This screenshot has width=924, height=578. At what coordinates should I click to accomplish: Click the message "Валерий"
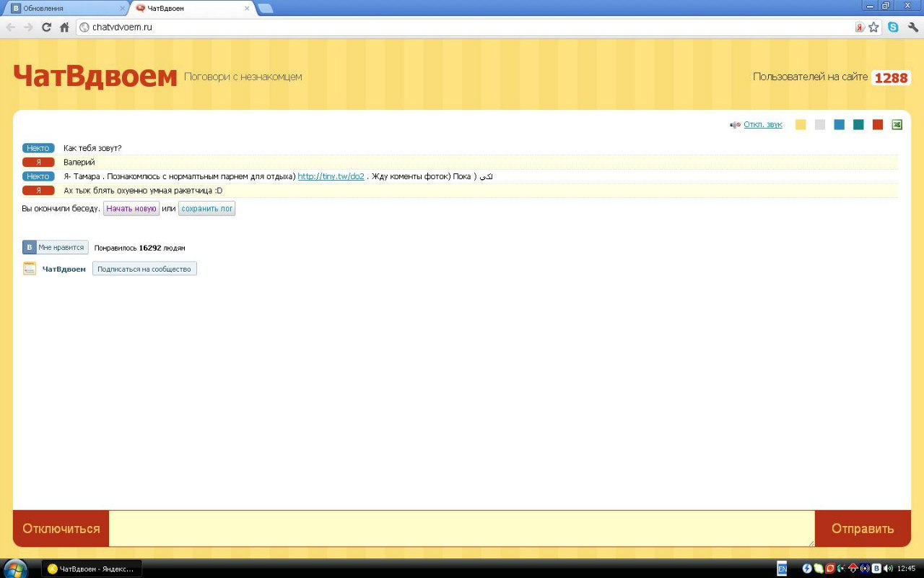[x=79, y=163]
